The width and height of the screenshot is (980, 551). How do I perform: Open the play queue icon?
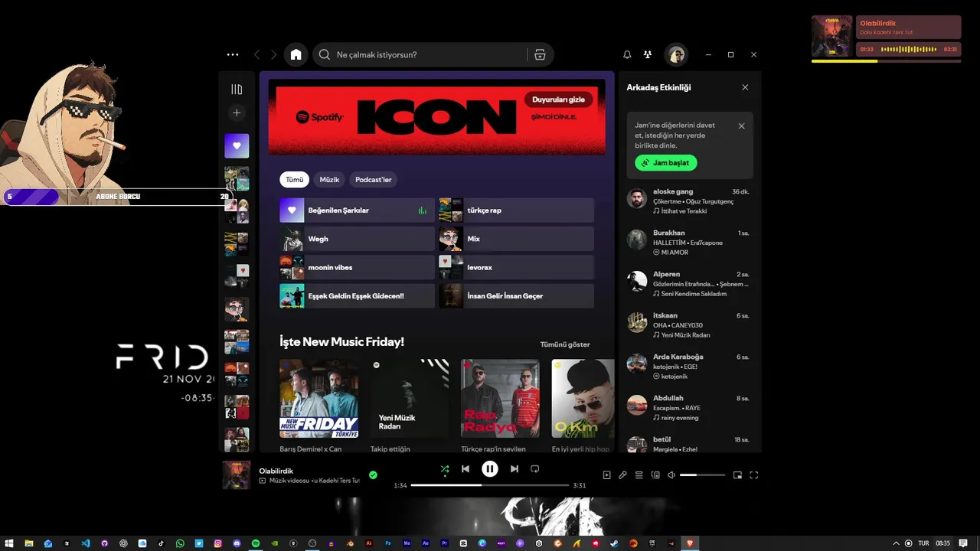click(639, 475)
